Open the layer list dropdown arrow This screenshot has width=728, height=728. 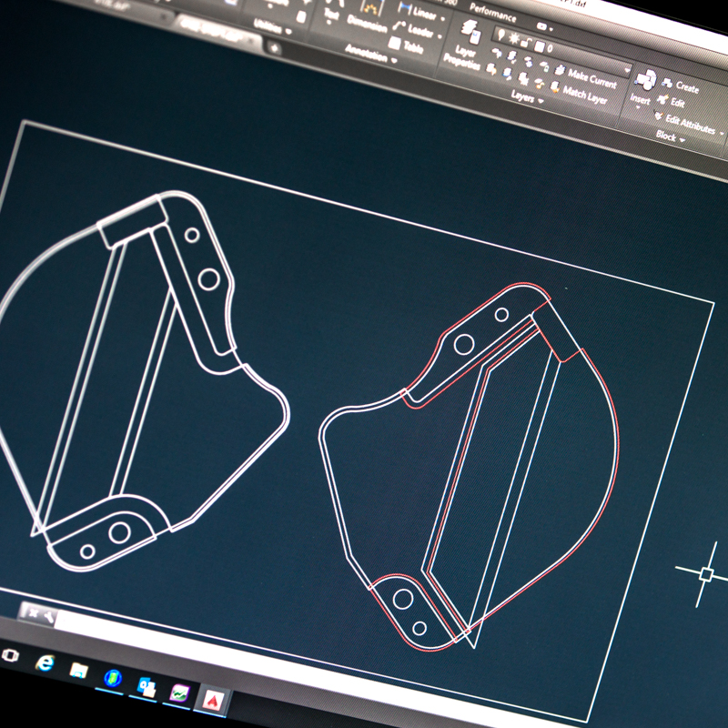(627, 71)
